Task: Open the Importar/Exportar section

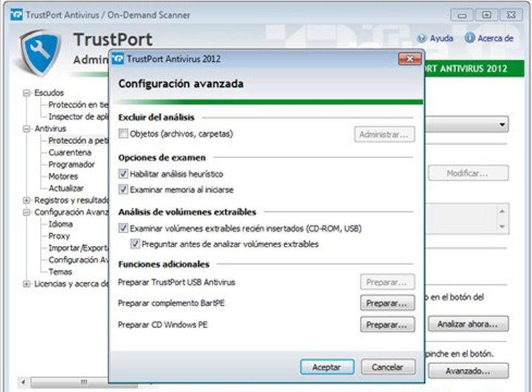Action: (78, 248)
